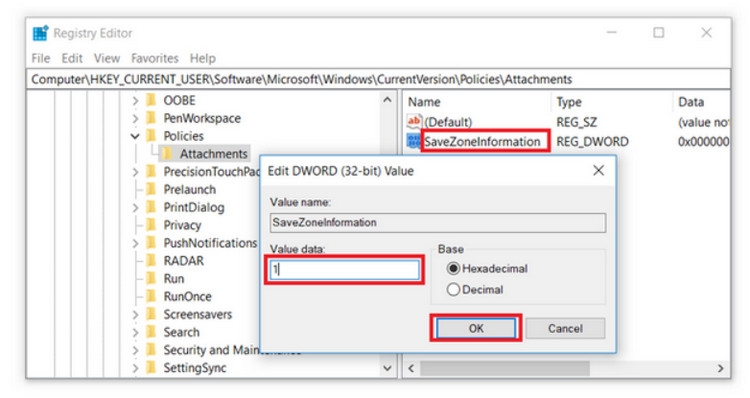Expand the PrecisionTouchPad key
The image size is (750, 398).
[x=135, y=172]
